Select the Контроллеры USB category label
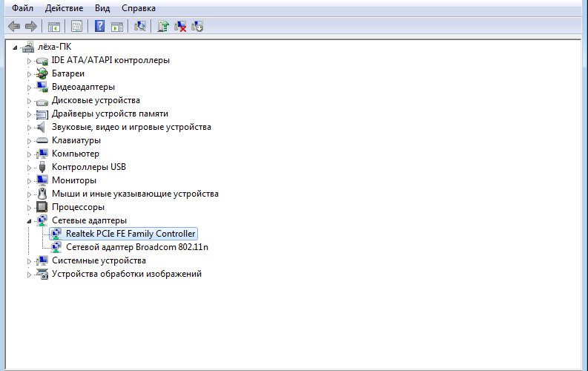The height and width of the screenshot is (371, 588). point(89,167)
